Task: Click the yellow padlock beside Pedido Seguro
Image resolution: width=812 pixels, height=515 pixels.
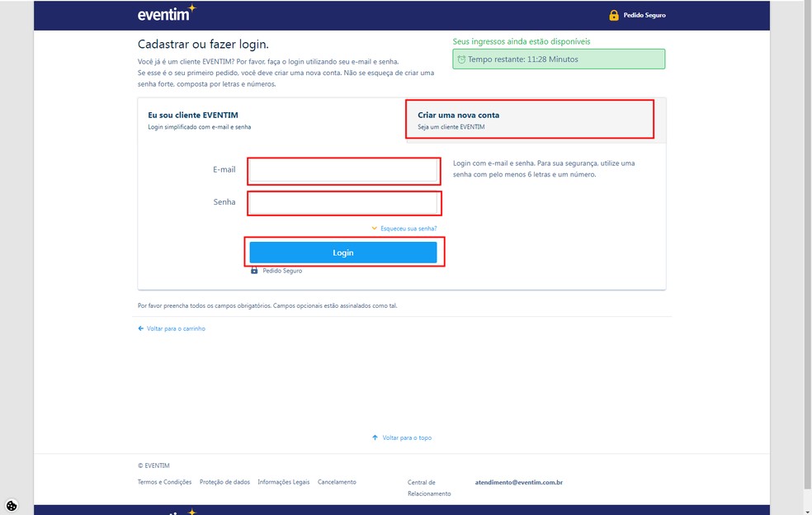Action: coord(614,14)
